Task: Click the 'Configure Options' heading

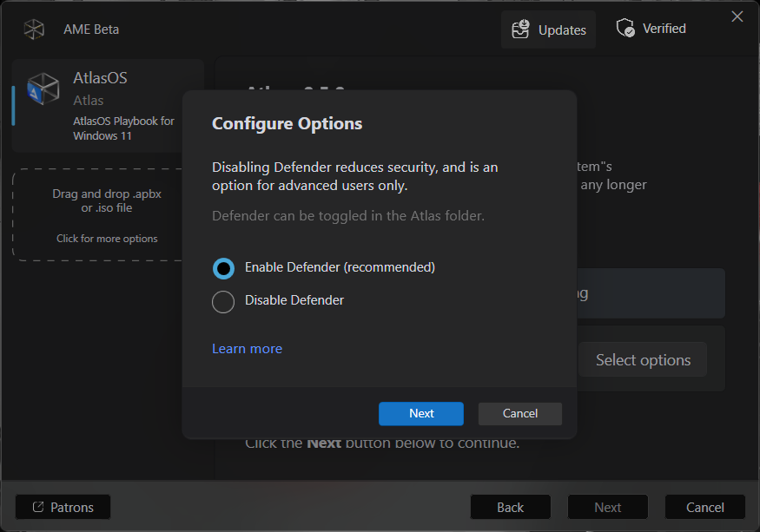Action: pyautogui.click(x=287, y=123)
